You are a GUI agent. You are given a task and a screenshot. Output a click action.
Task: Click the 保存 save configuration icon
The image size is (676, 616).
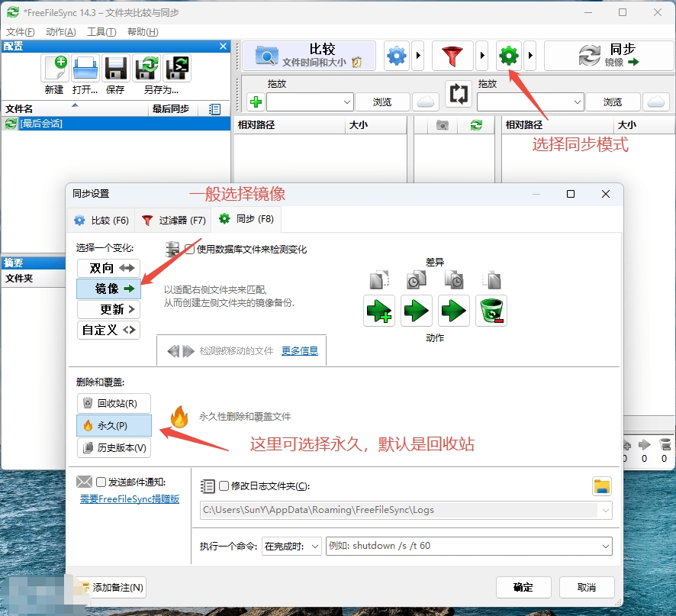pos(115,69)
